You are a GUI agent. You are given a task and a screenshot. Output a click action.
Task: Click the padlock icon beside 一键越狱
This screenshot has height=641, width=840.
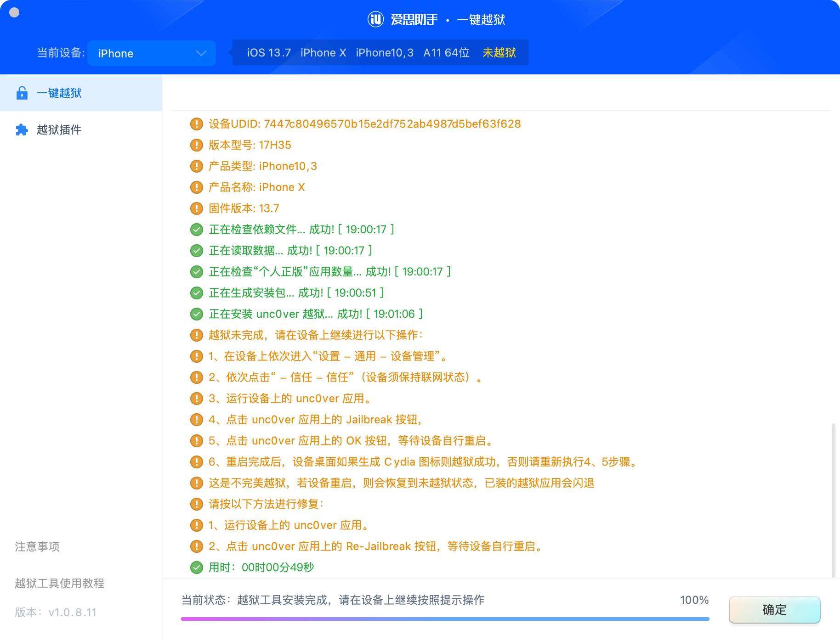click(x=22, y=93)
